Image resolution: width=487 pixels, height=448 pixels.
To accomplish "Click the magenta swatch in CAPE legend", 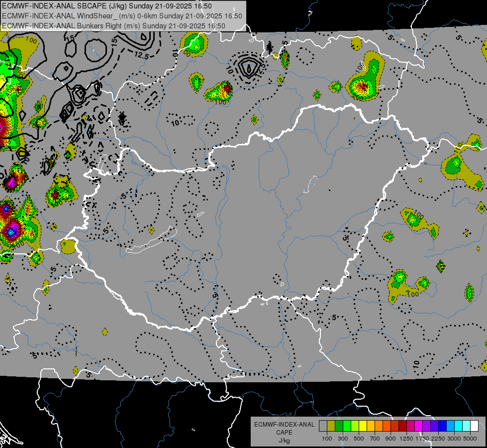I will [x=418, y=426].
